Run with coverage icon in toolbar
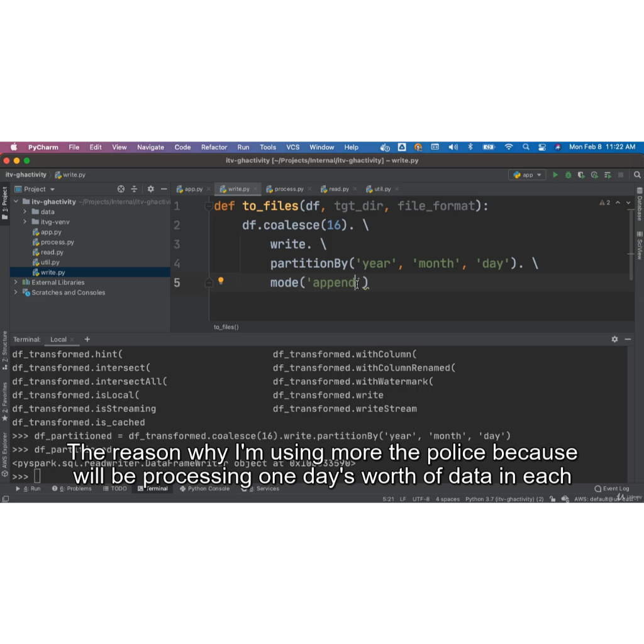Image resolution: width=644 pixels, height=644 pixels. pos(581,175)
